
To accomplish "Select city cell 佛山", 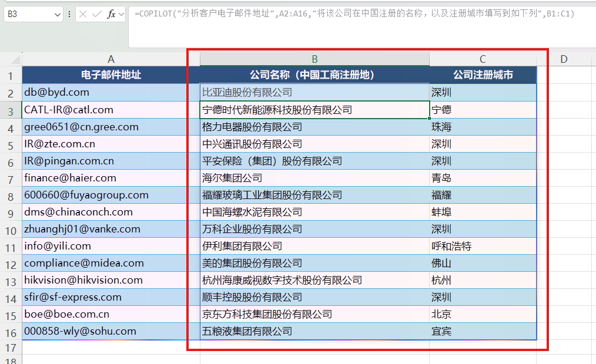I will [x=483, y=263].
